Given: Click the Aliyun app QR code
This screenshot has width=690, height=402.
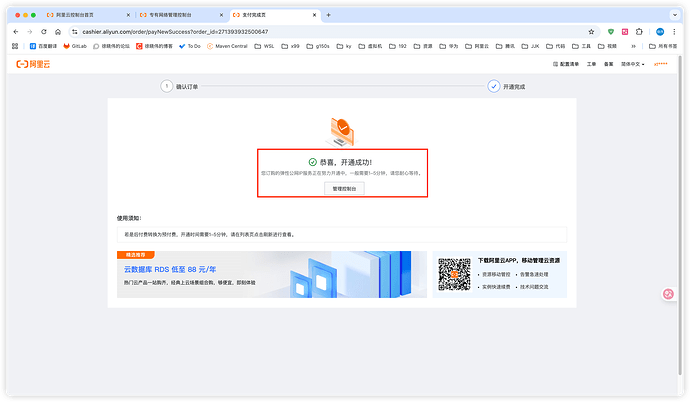Looking at the screenshot, I should pyautogui.click(x=454, y=274).
